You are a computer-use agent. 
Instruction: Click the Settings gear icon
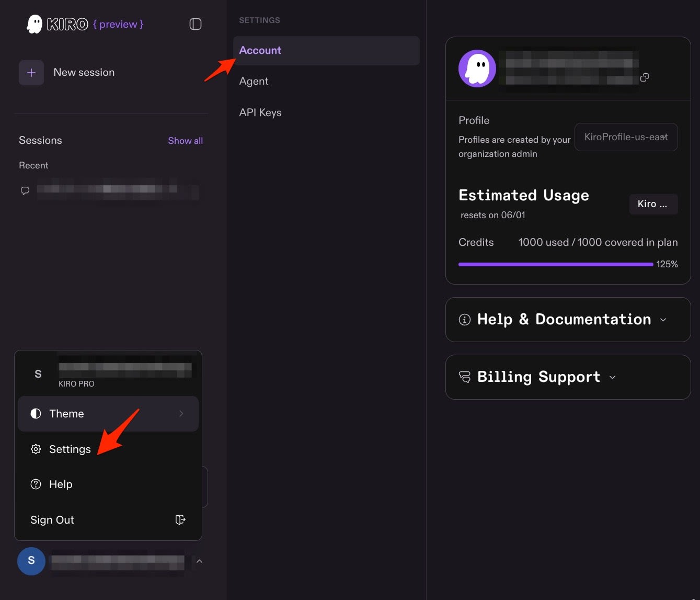click(36, 449)
